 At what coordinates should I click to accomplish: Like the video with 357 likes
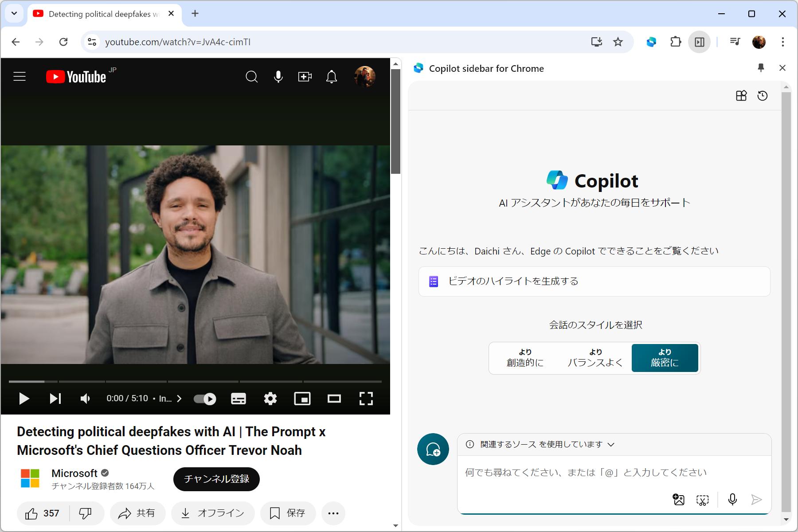43,513
